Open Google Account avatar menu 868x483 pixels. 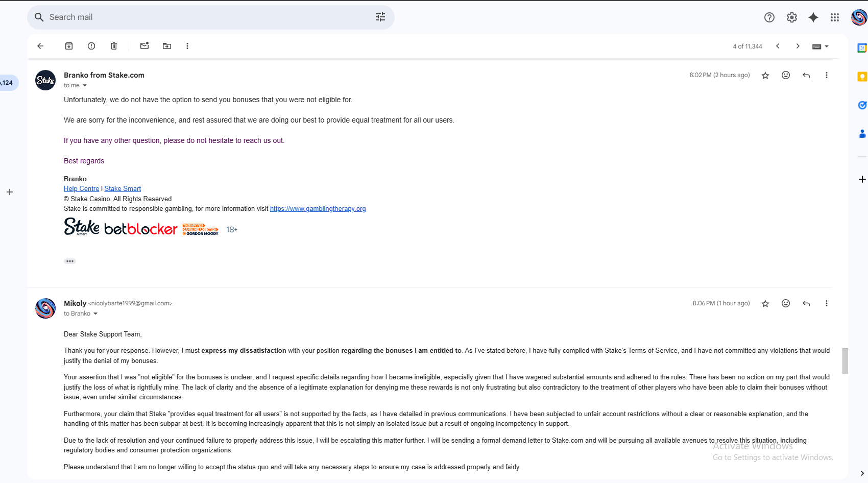[x=859, y=17]
